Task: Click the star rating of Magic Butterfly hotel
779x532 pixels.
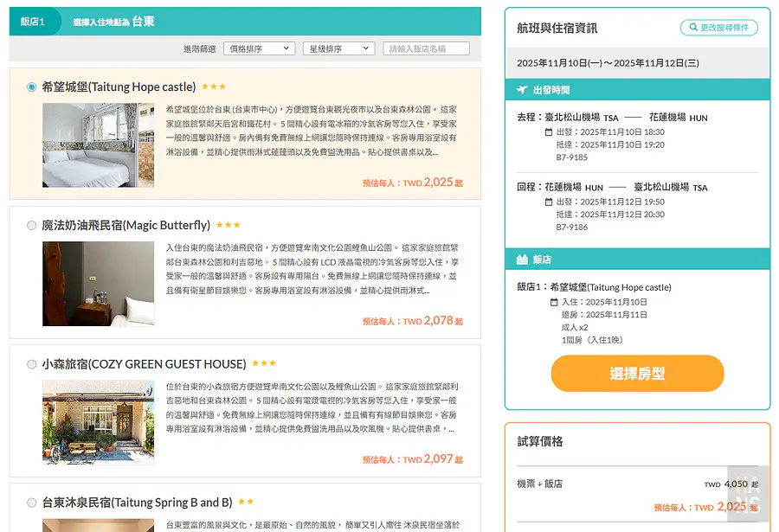Action: click(229, 226)
